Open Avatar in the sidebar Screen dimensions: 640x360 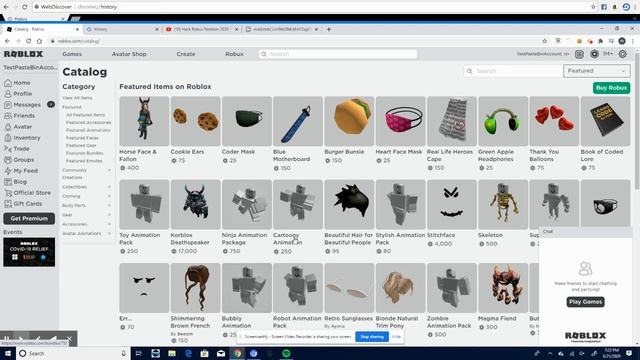point(18,127)
